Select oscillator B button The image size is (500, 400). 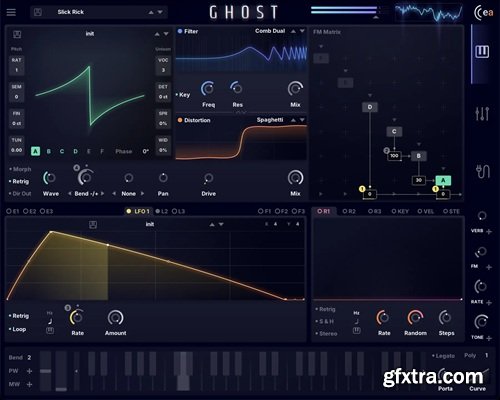coord(49,151)
